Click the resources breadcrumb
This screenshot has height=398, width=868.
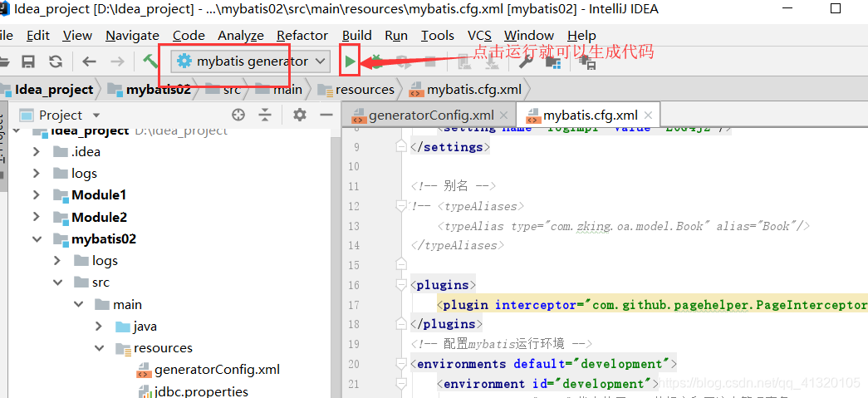tap(356, 89)
